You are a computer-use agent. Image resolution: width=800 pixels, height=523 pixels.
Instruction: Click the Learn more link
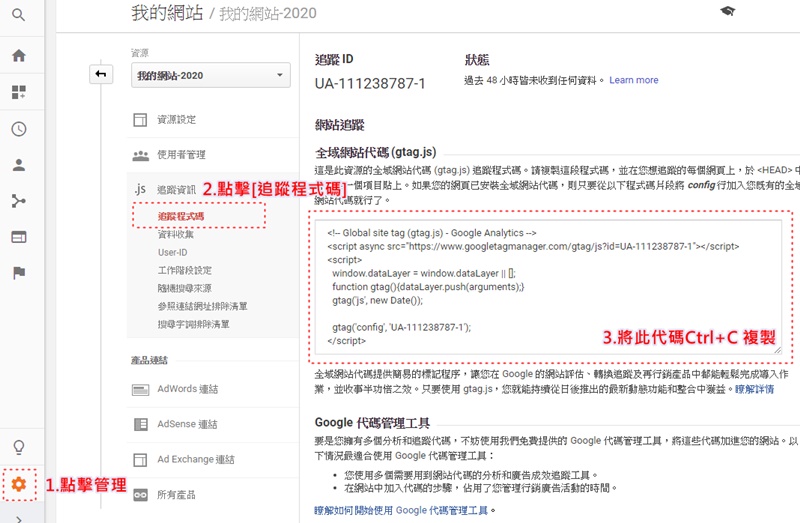coord(634,80)
